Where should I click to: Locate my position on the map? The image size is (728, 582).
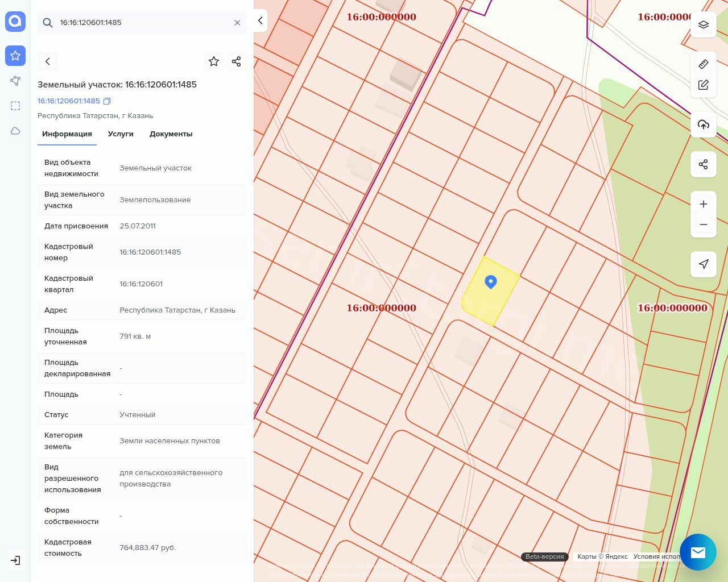(703, 264)
